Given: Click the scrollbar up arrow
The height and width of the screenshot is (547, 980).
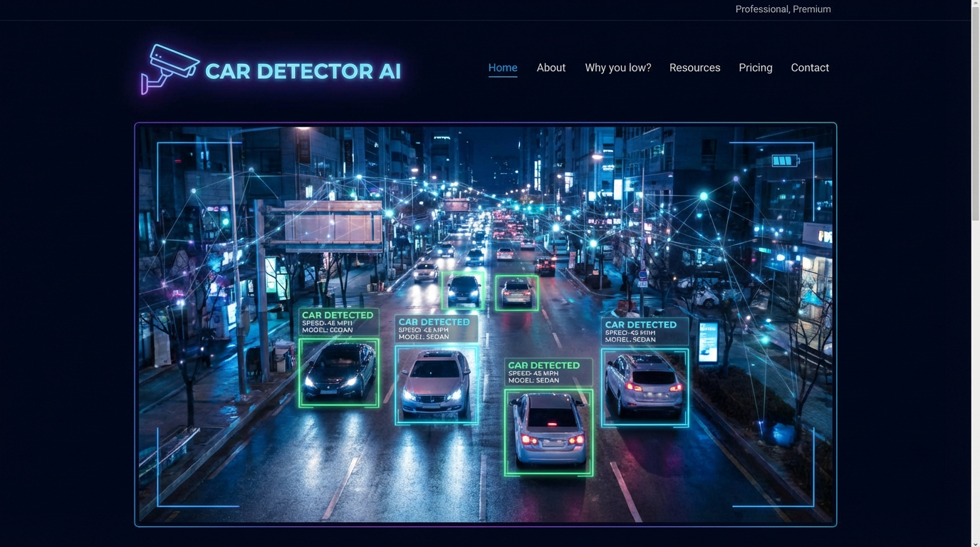Looking at the screenshot, I should click(x=975, y=4).
